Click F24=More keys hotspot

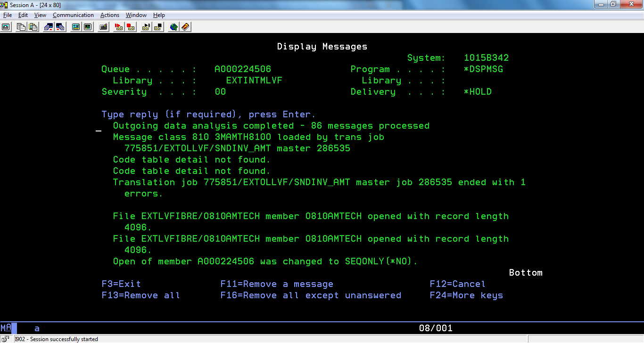466,295
